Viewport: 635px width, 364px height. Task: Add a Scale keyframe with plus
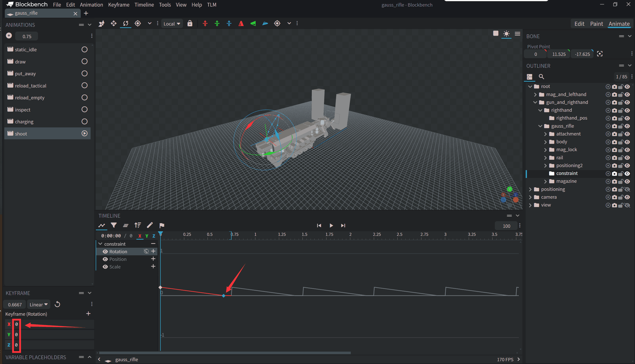pyautogui.click(x=153, y=266)
